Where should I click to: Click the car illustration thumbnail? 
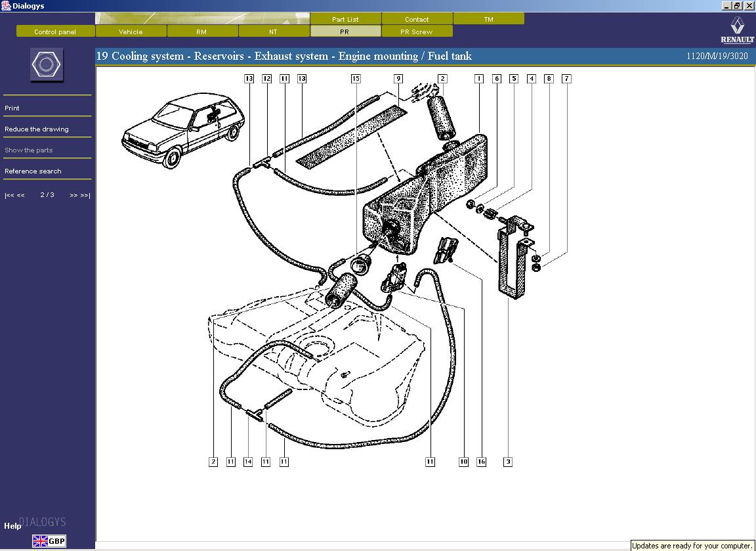click(x=183, y=130)
